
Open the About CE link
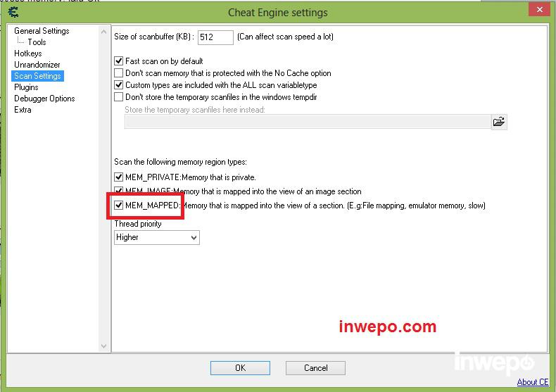[x=533, y=382]
